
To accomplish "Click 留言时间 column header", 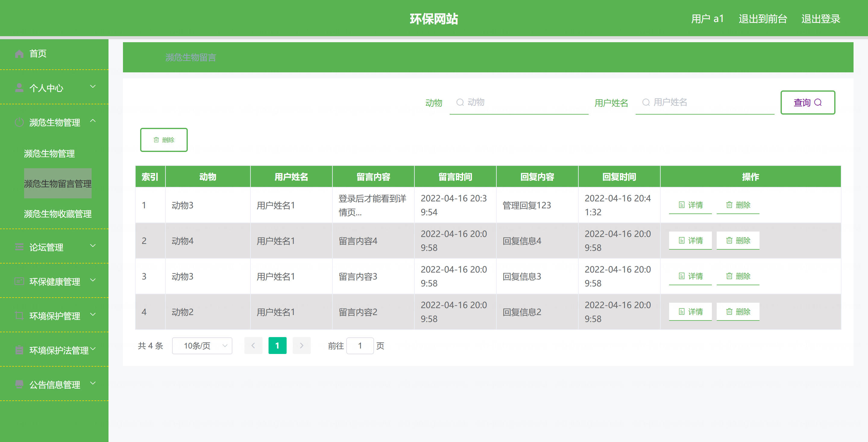I will (x=455, y=177).
